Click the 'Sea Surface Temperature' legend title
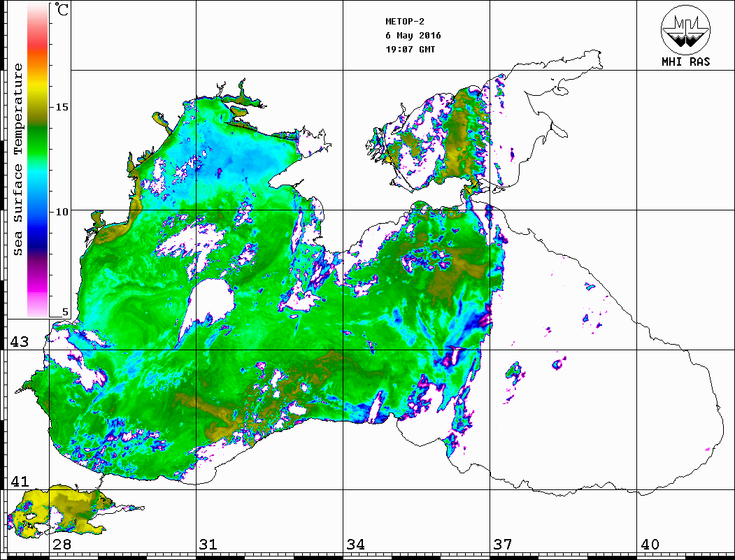This screenshot has height=560, width=735. 17,159
